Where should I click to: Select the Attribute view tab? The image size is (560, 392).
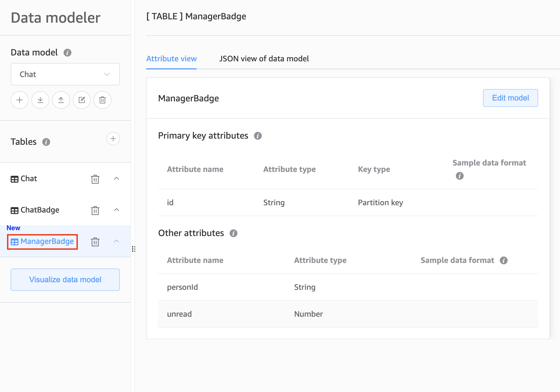(171, 59)
